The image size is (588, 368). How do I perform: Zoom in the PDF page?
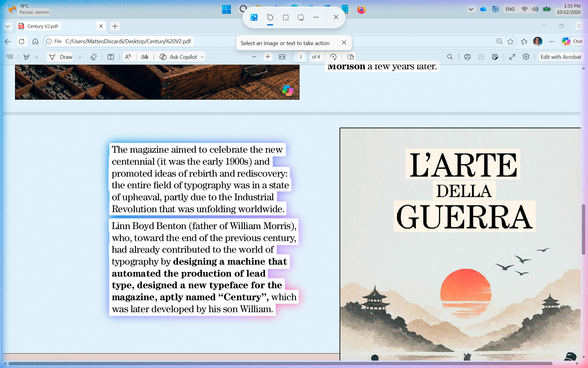click(268, 57)
